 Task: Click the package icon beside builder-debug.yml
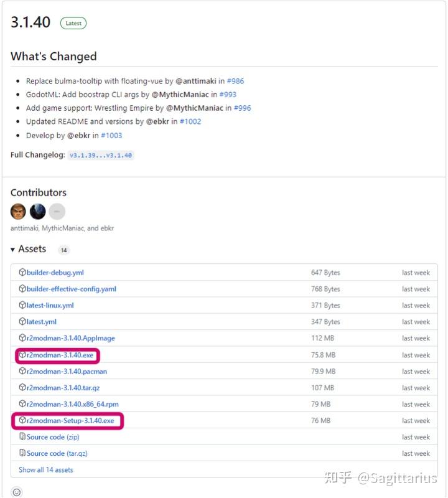tap(22, 273)
